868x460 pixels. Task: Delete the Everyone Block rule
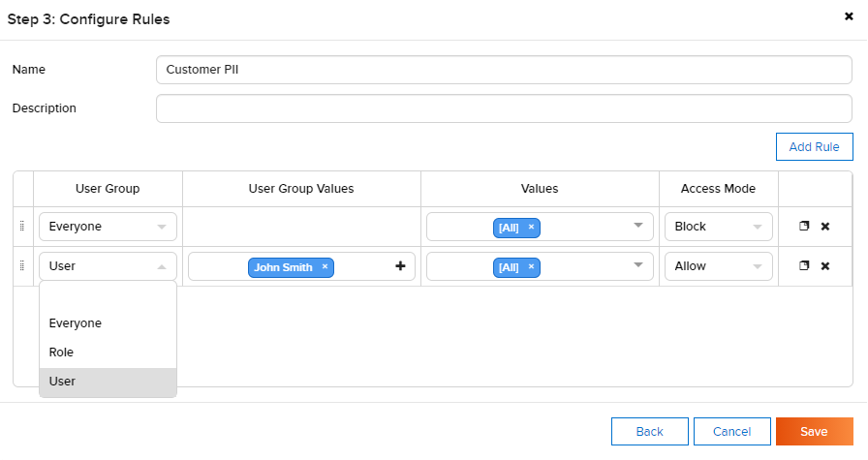pyautogui.click(x=824, y=227)
